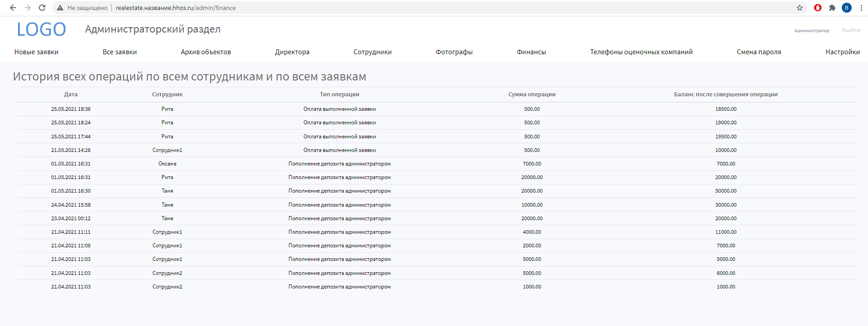Click the page heading История всех операций
This screenshot has width=868, height=326.
coord(189,77)
